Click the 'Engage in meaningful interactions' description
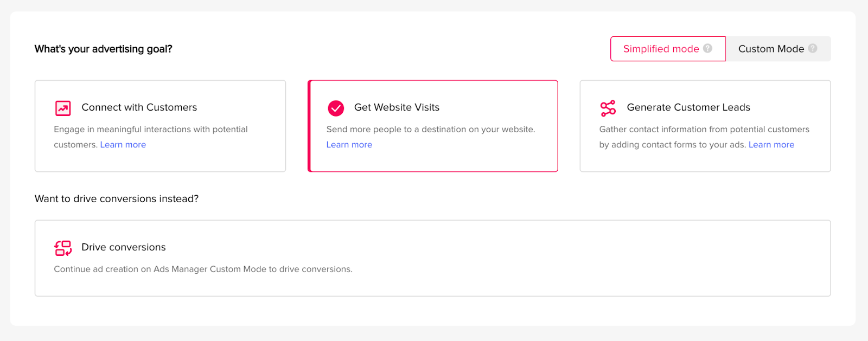The image size is (868, 341). pyautogui.click(x=151, y=130)
